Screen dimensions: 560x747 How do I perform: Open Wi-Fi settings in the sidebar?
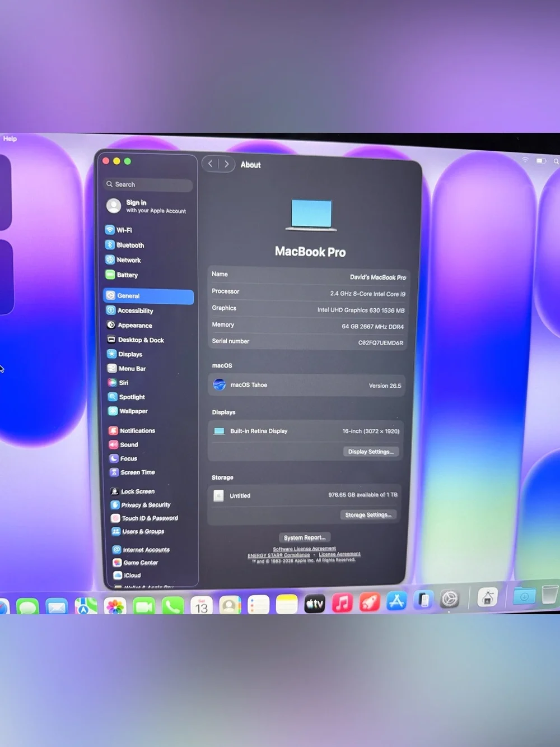point(119,230)
